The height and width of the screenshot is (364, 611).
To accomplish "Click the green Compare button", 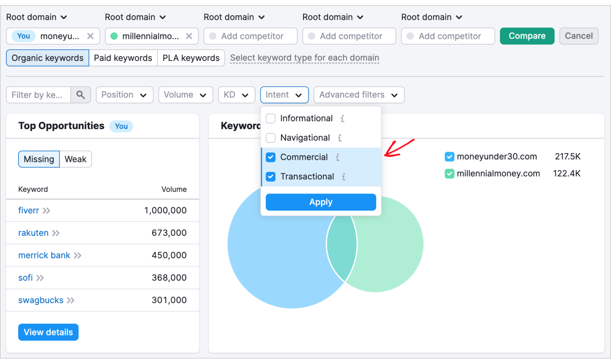I will pyautogui.click(x=527, y=36).
